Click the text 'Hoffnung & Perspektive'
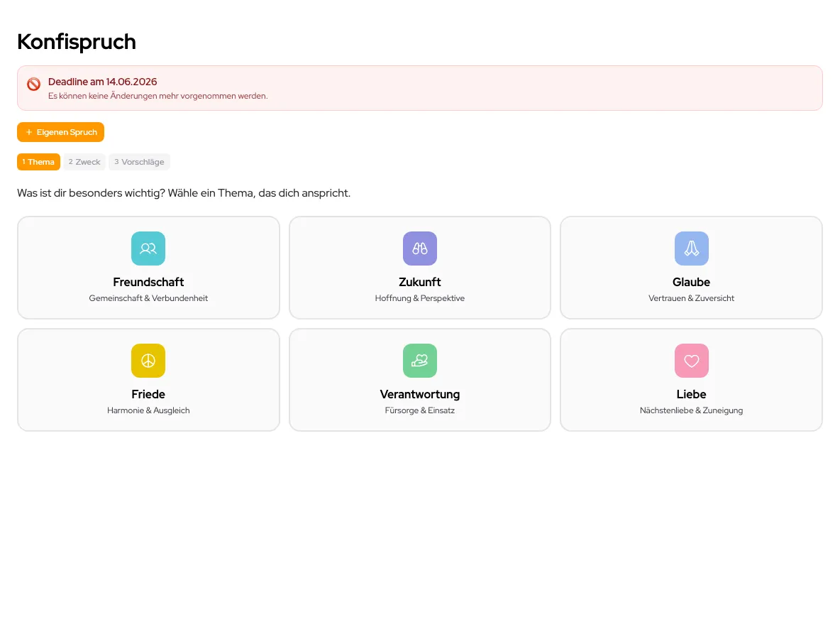The image size is (840, 639). coord(420,298)
